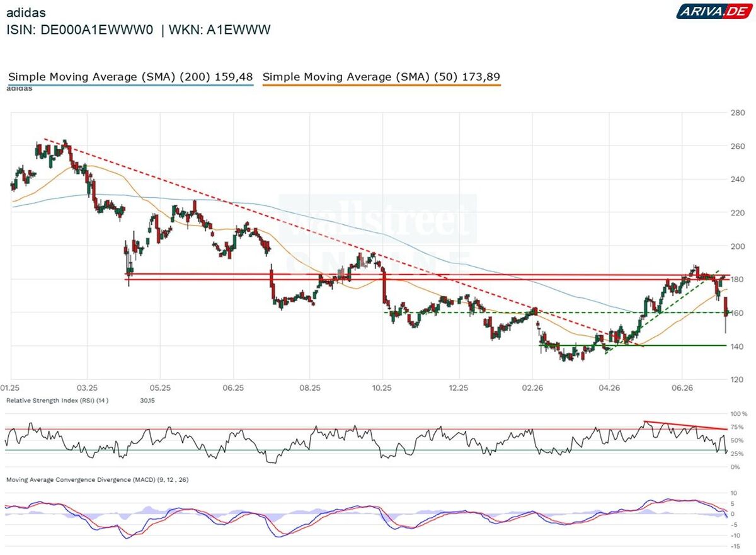Click the 240 price axis label
This screenshot has width=756, height=555.
(x=737, y=180)
